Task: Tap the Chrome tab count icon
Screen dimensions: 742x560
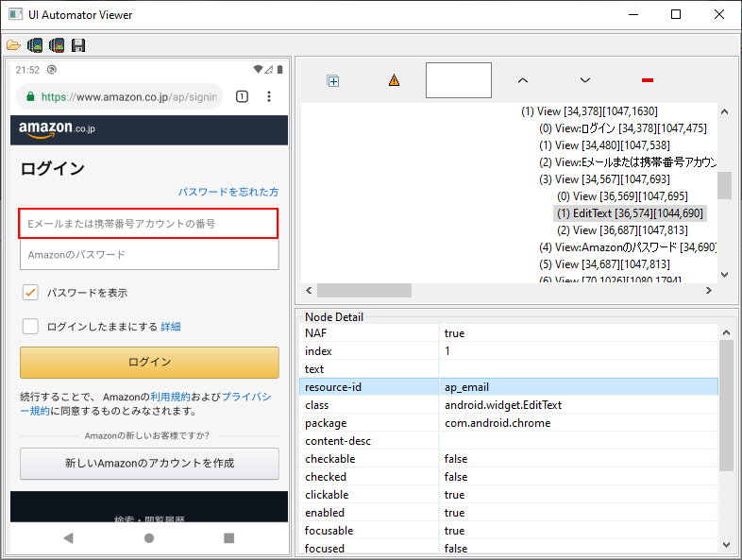Action: (x=242, y=96)
